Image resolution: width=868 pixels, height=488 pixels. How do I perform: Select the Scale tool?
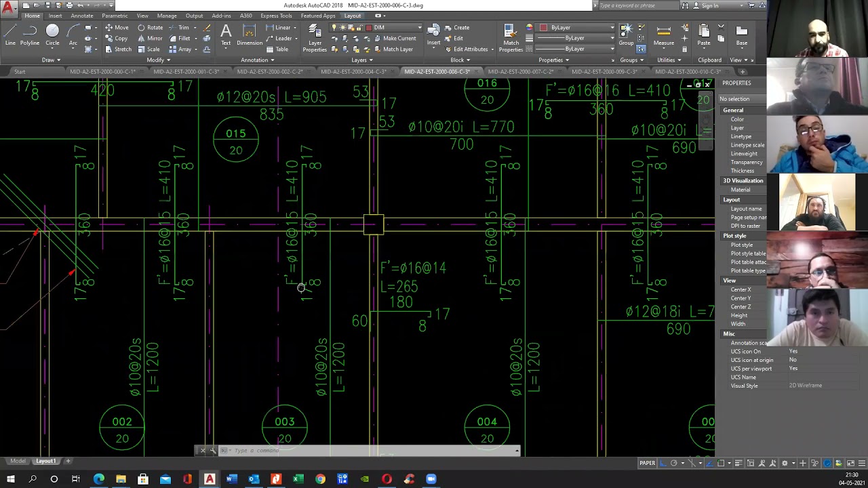point(149,49)
